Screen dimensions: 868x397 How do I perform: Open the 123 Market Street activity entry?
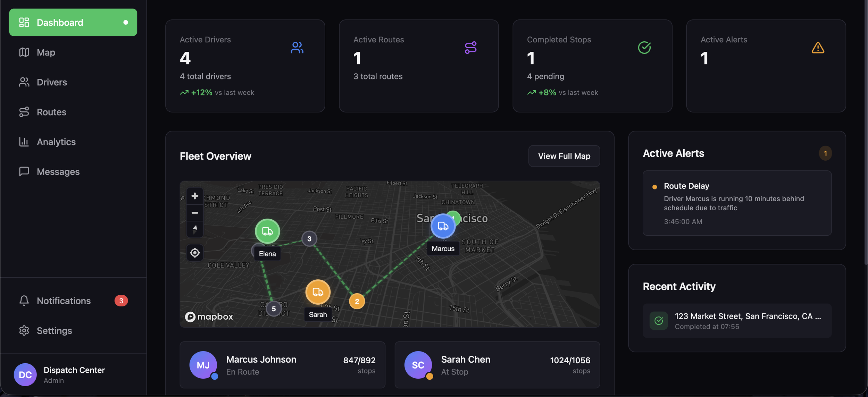737,321
